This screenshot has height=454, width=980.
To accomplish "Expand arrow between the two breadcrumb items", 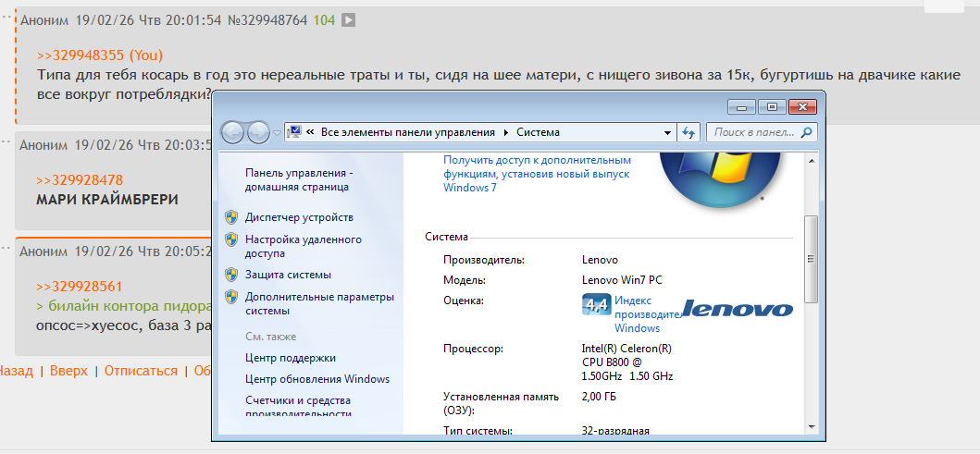I will coord(505,132).
